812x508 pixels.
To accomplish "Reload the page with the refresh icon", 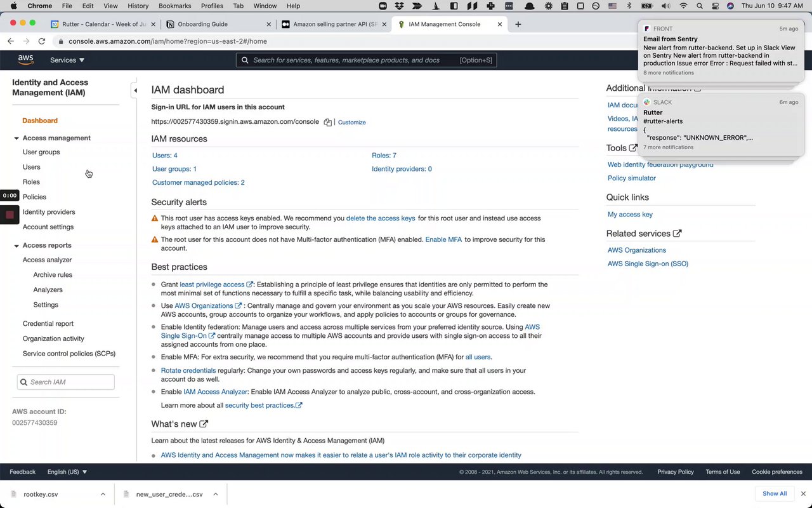I will point(42,41).
